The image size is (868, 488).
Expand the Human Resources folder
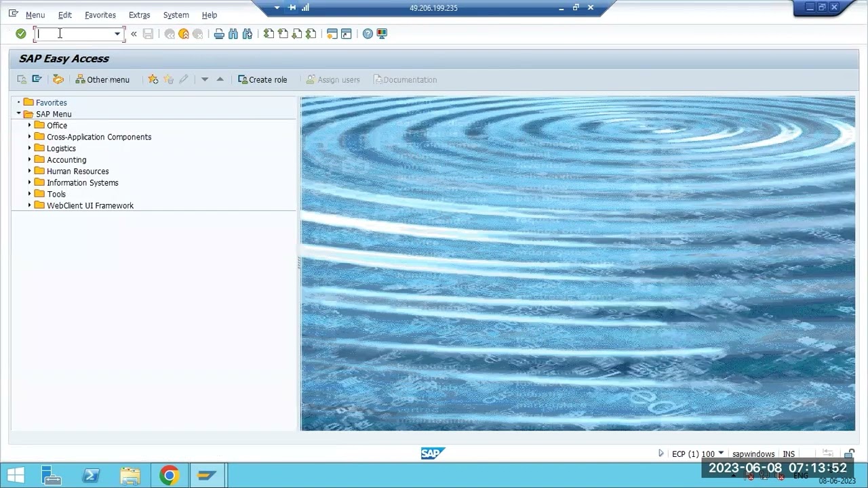(30, 171)
